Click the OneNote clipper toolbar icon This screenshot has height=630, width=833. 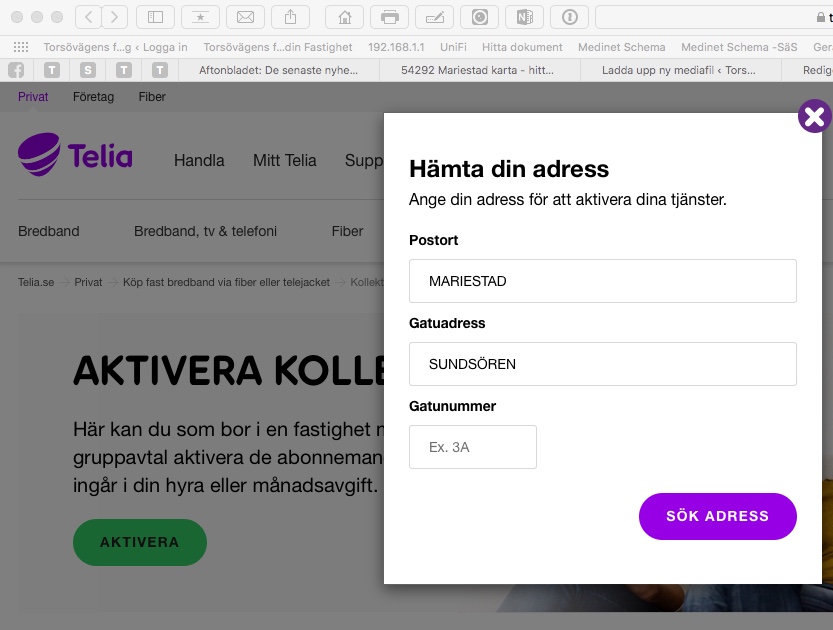click(x=525, y=18)
